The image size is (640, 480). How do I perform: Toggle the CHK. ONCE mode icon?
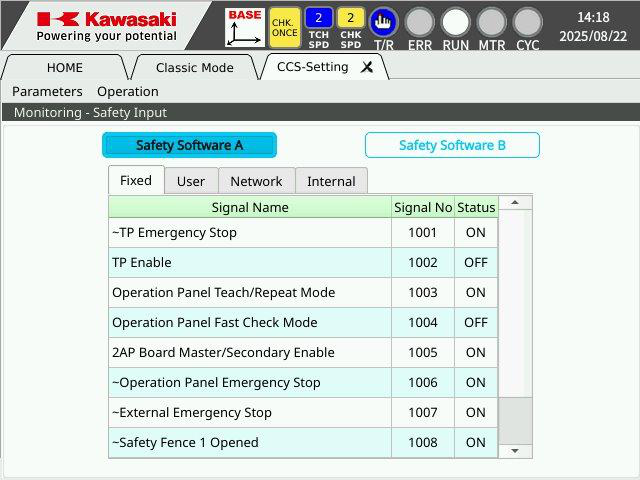click(x=284, y=27)
